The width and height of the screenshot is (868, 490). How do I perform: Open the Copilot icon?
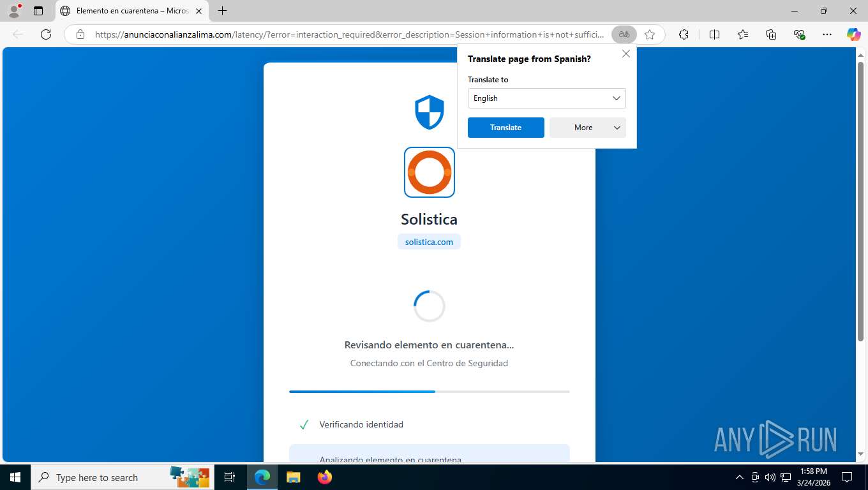(x=853, y=34)
